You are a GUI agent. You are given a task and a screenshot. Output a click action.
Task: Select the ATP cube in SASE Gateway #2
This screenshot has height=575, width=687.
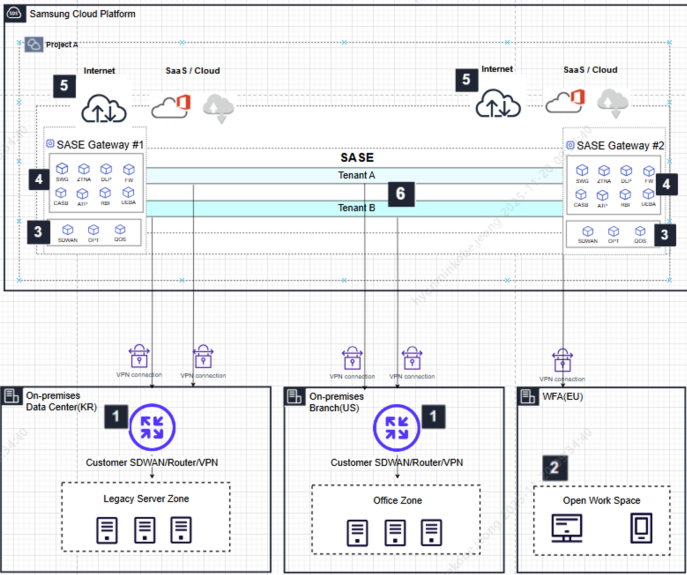(602, 195)
